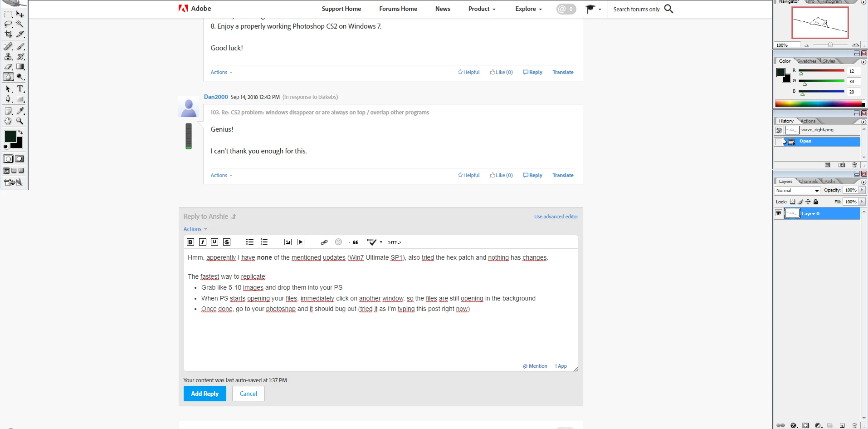Screen dimensions: 868x429
Task: Toggle visibility of Layer 0
Action: (x=779, y=213)
